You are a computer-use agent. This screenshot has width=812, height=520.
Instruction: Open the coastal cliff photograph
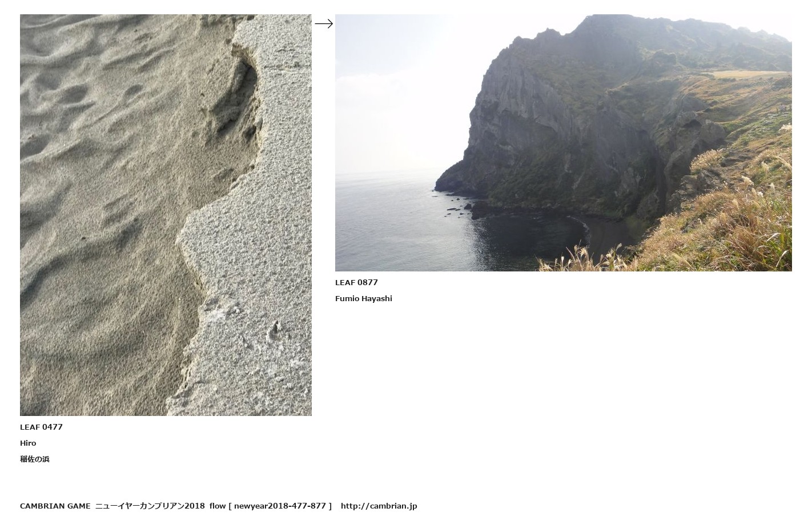click(563, 143)
